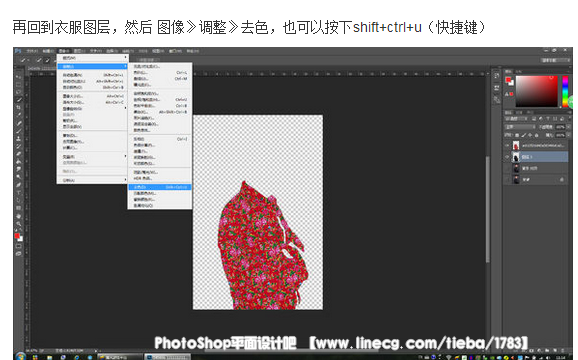Open the layer filter kind dropdown
578x360 pixels.
pos(516,119)
